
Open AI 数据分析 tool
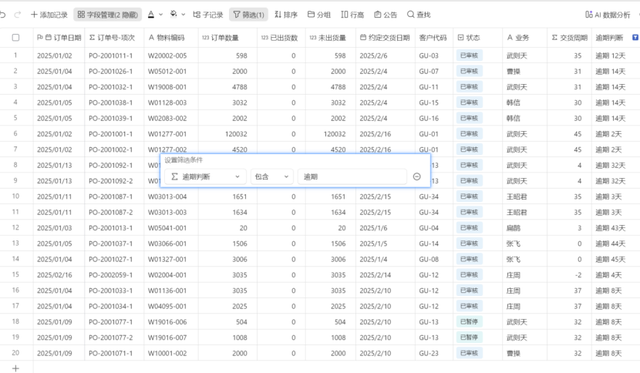(608, 15)
